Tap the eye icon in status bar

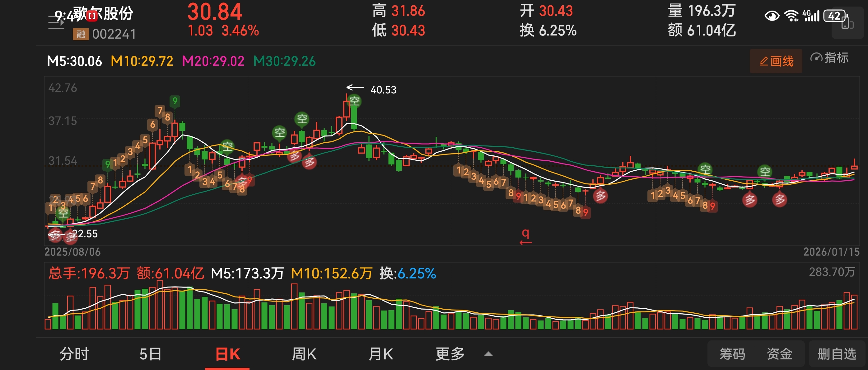point(772,16)
